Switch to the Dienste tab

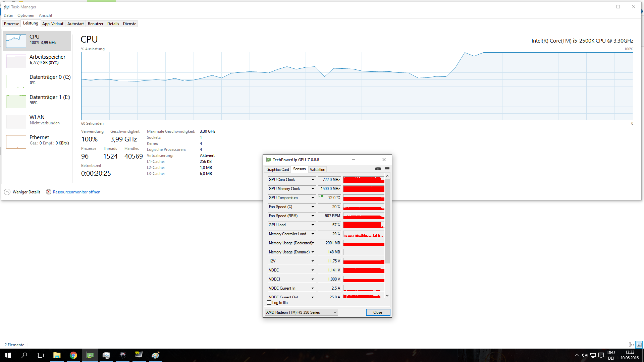click(129, 24)
